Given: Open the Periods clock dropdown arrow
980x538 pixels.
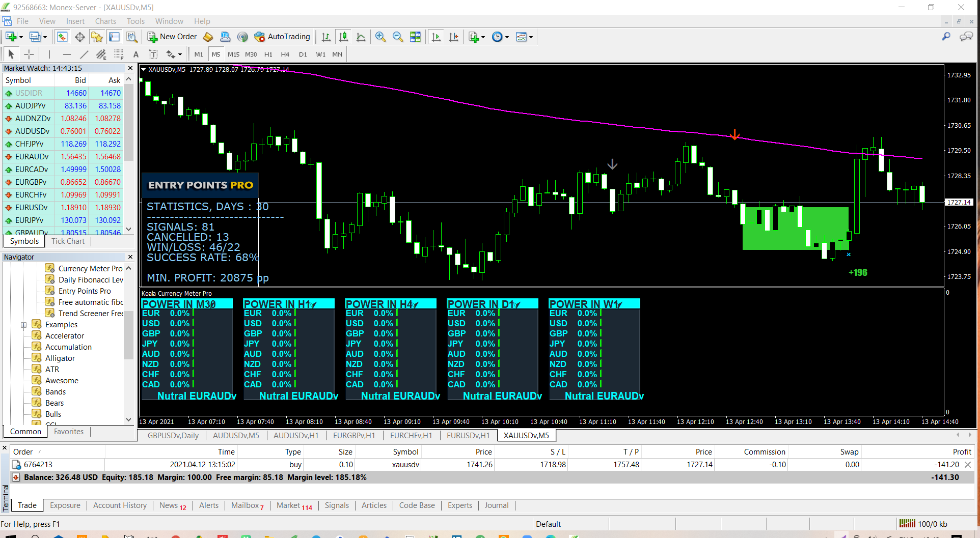Looking at the screenshot, I should coord(507,37).
